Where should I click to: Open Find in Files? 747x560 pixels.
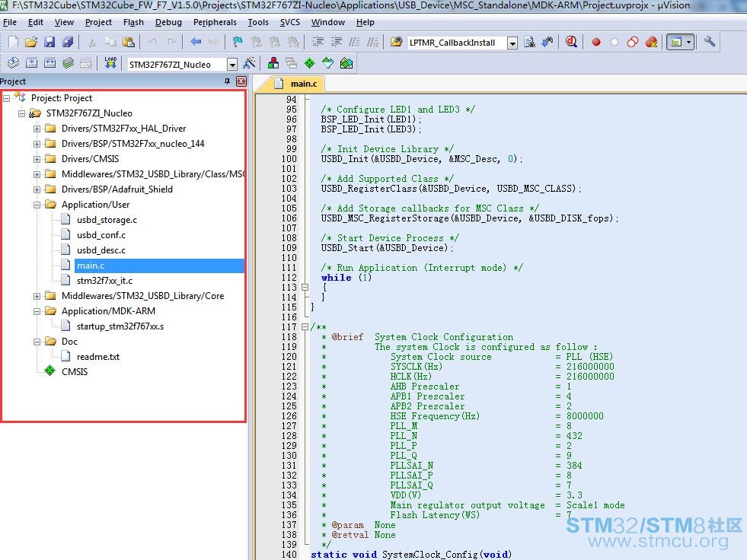(397, 42)
